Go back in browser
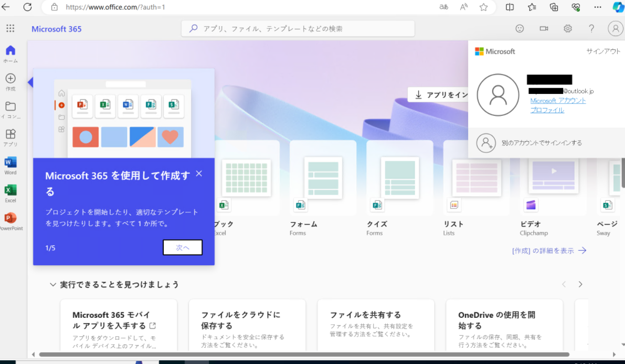This screenshot has height=364, width=625. coord(6,7)
